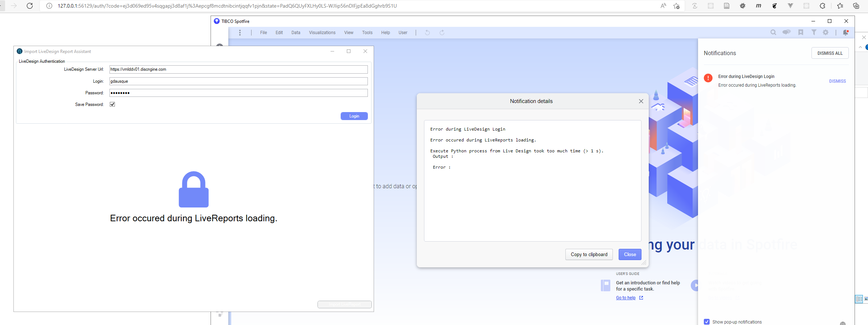This screenshot has height=325, width=868.
Task: Open the Help menu
Action: point(386,33)
